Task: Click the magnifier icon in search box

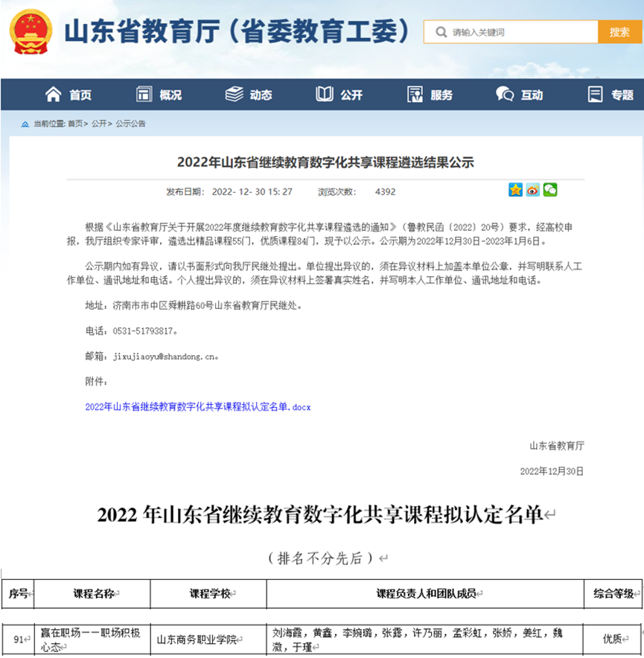Action: (x=441, y=32)
